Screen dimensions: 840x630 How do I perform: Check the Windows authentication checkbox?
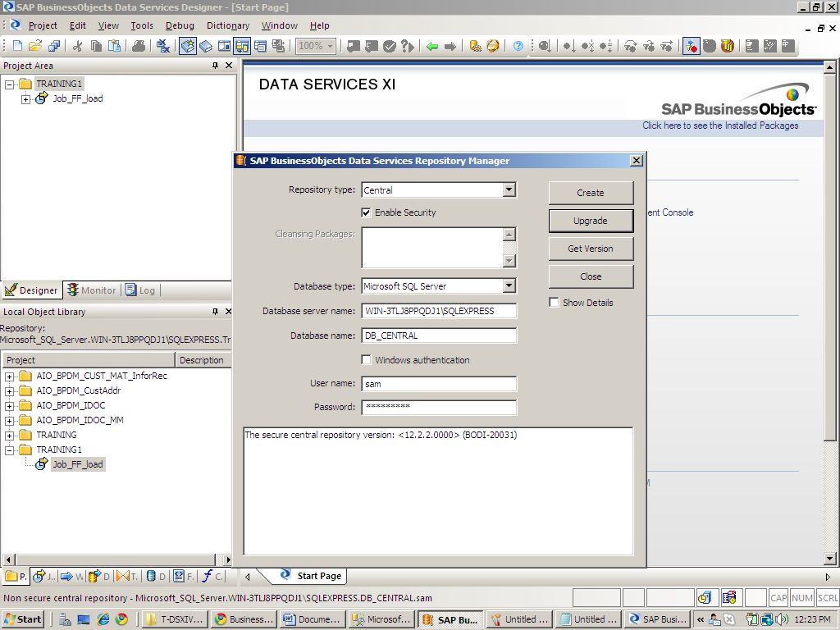(367, 360)
